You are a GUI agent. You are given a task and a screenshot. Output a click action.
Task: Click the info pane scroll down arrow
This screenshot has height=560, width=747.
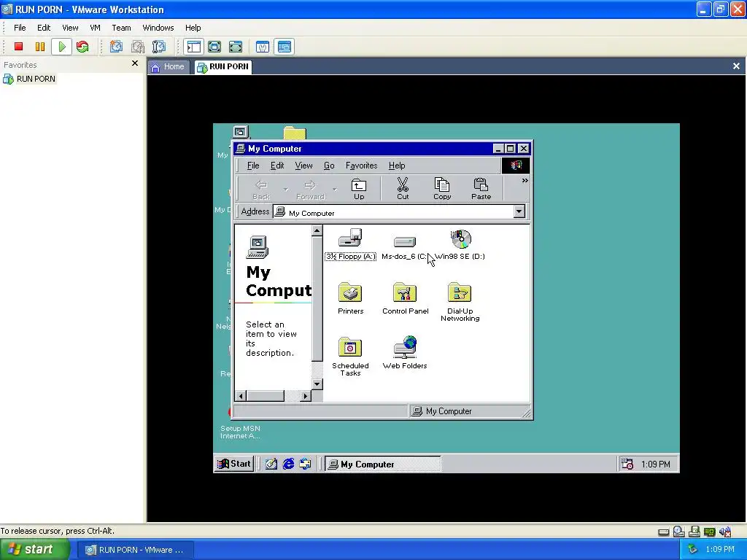pos(317,384)
